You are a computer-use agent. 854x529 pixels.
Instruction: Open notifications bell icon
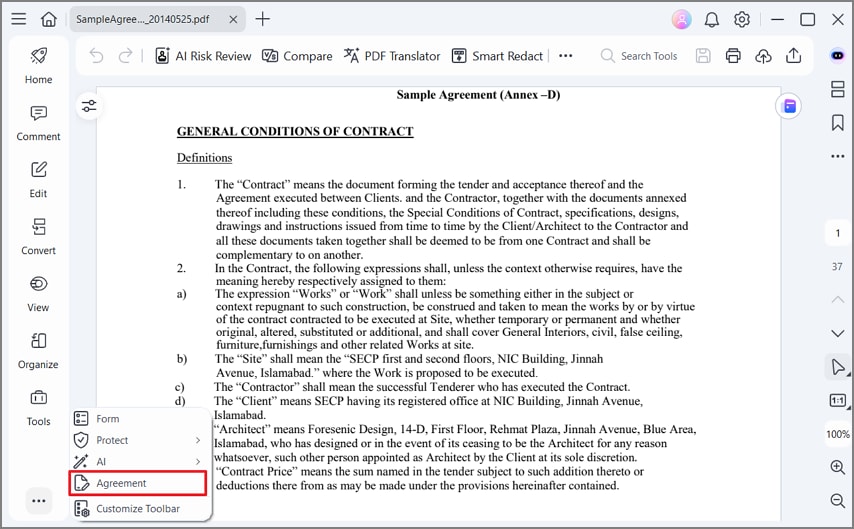[x=711, y=20]
